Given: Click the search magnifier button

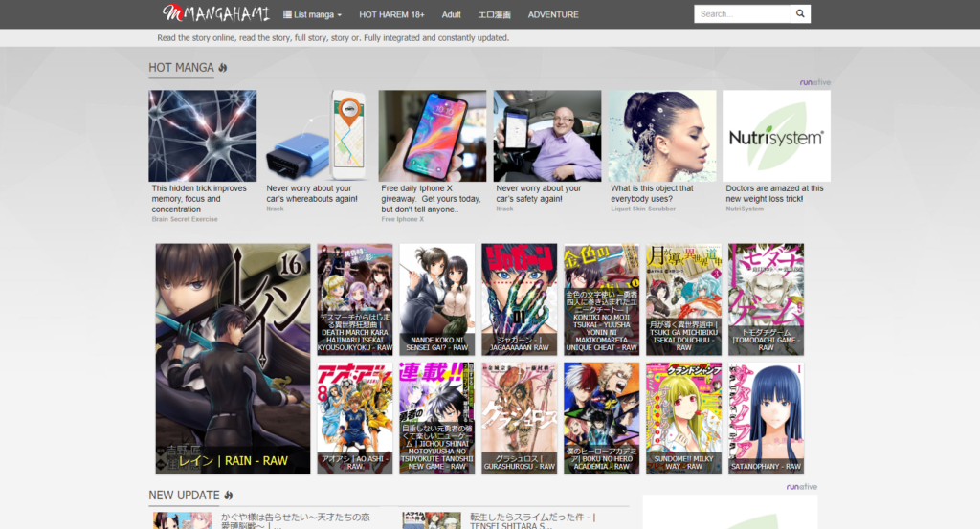Looking at the screenshot, I should (800, 13).
